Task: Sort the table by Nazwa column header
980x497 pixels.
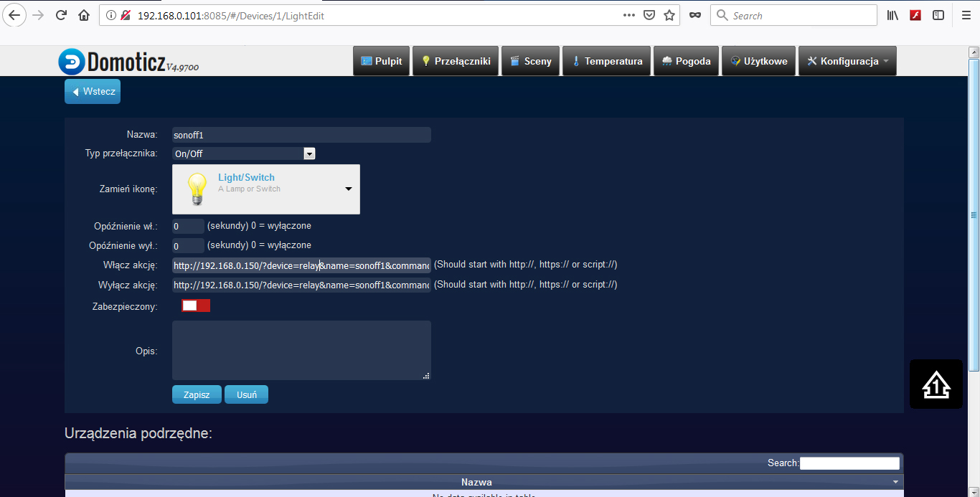Action: (476, 482)
